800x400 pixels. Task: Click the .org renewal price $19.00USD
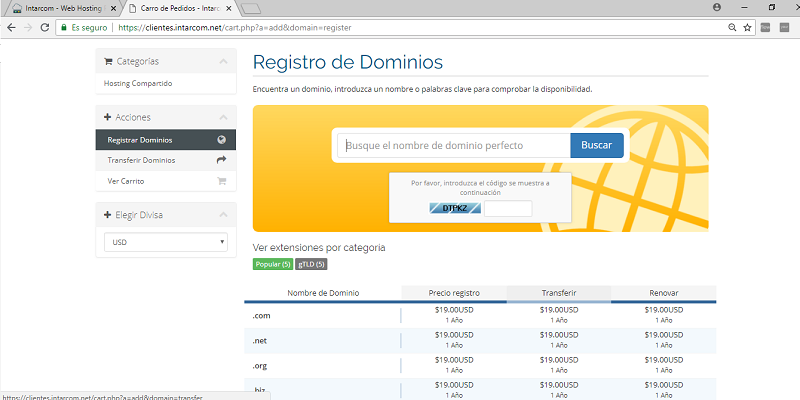click(664, 360)
